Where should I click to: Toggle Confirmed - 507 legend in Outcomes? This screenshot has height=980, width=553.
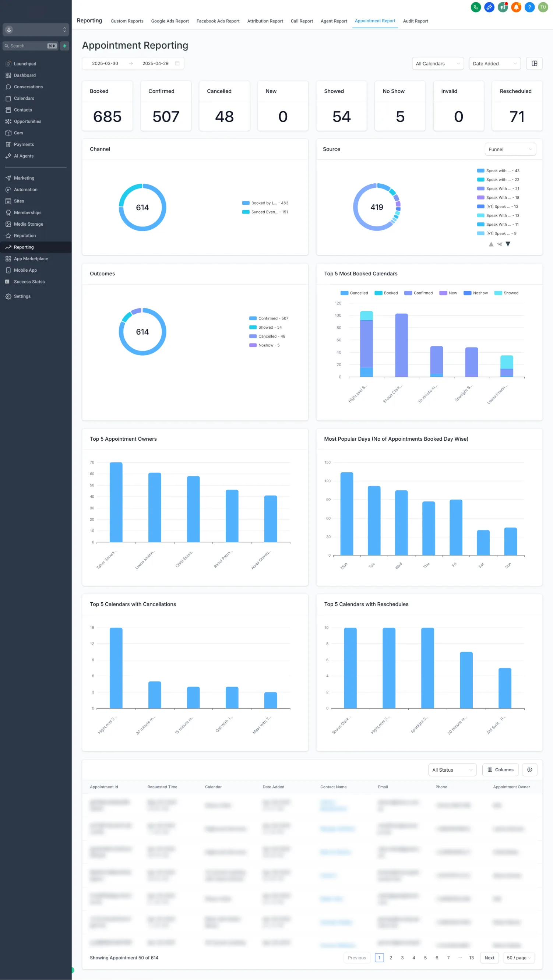pos(269,318)
